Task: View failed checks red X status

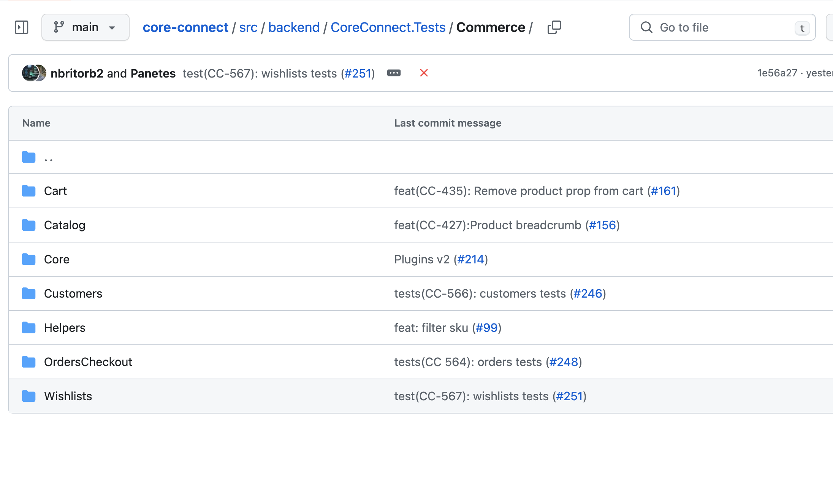Action: 424,73
